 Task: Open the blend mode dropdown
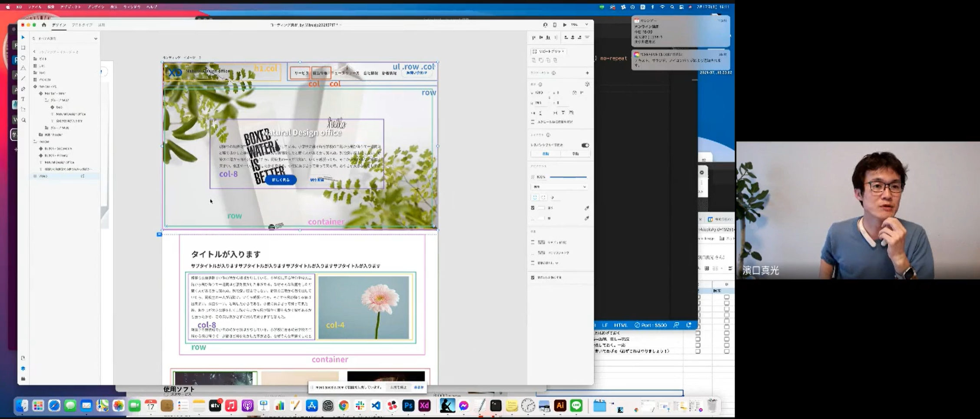[559, 187]
